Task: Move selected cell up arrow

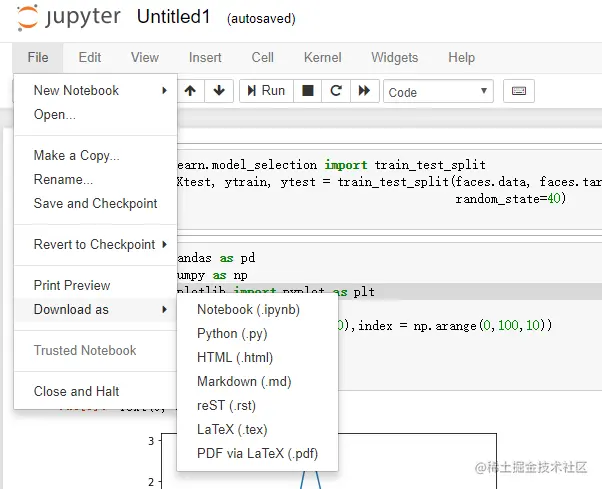Action: point(190,91)
